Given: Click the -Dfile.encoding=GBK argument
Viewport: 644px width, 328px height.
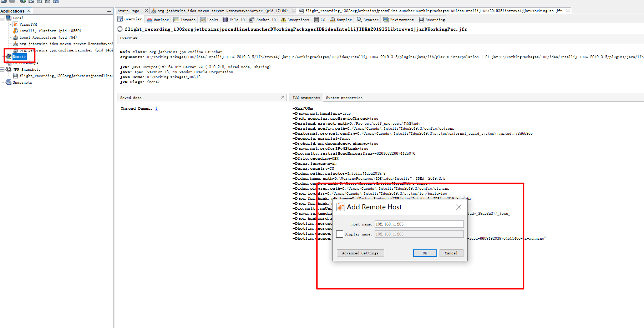Looking at the screenshot, I should click(315, 158).
